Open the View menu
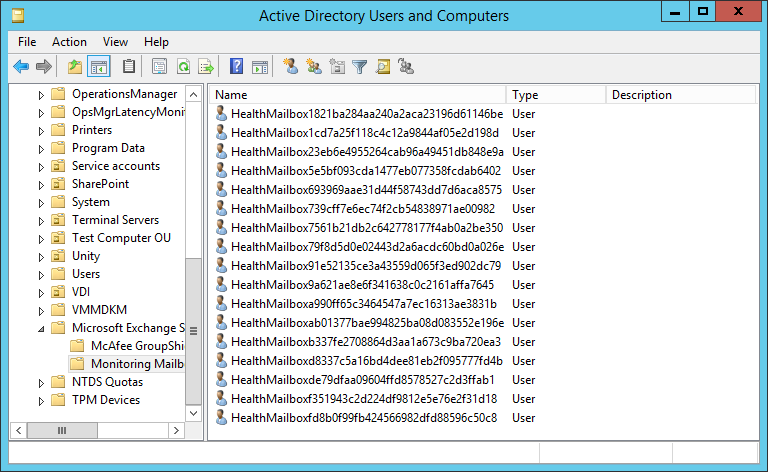Screen dimensions: 768x472 115,42
